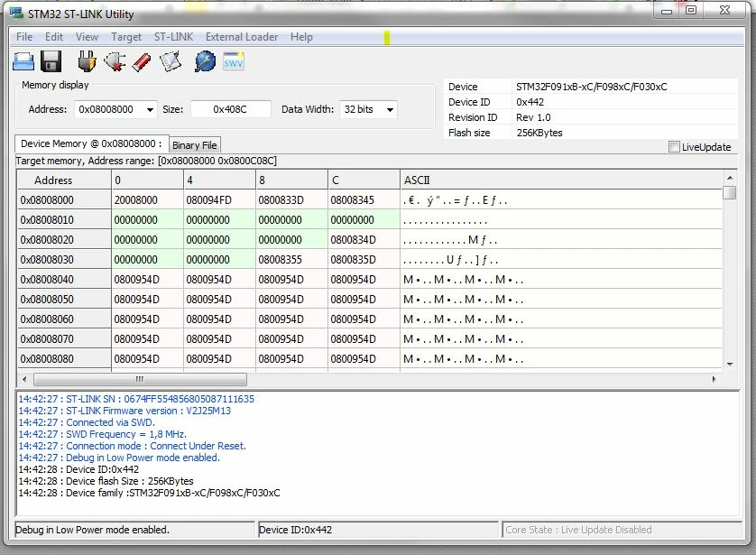Click the globe update toolbar icon
This screenshot has width=756, height=555.
tap(205, 61)
